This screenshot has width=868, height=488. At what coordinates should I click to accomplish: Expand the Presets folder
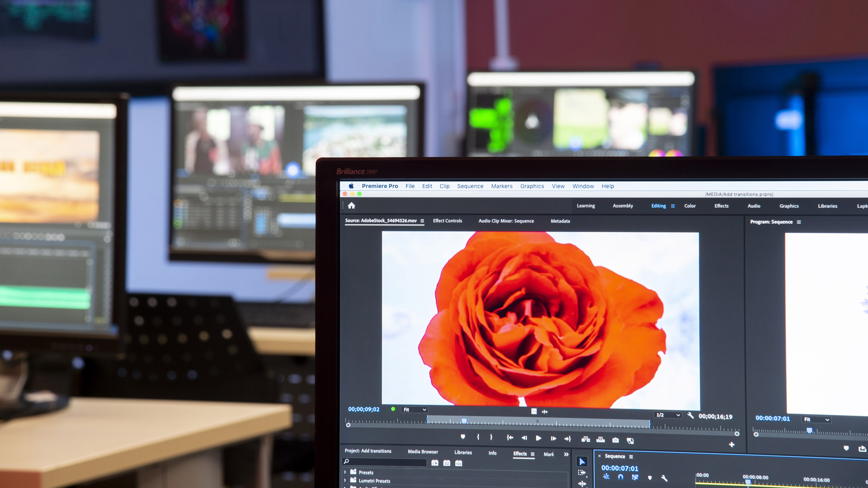coord(345,472)
